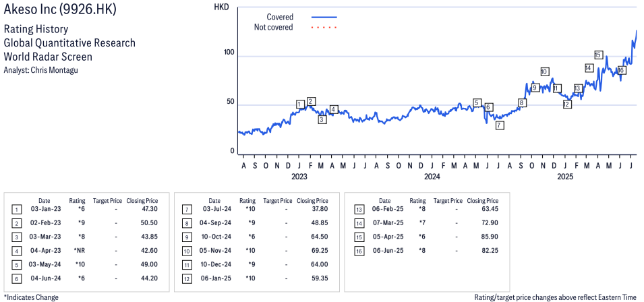Screen dimensions: 644x302
Task: Click the date cell 10-Oct-24
Action: point(216,237)
